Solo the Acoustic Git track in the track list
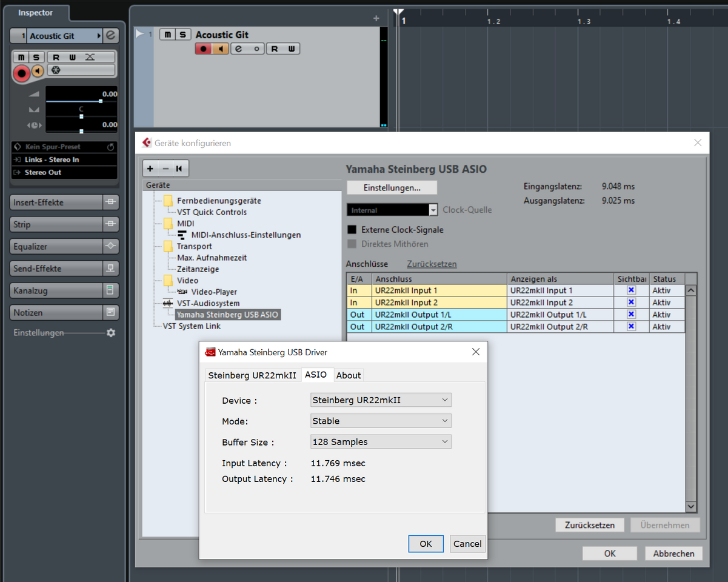 182,35
